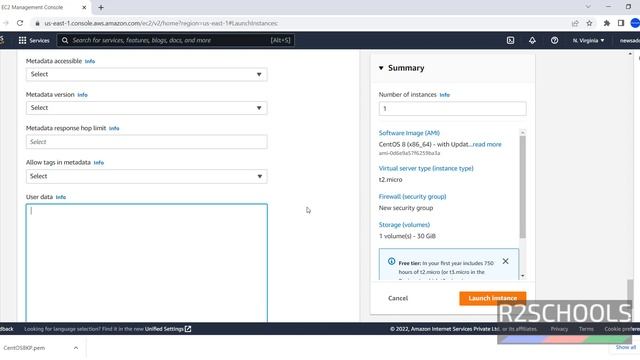Select the New security group text
The image size is (640, 360).
click(x=406, y=208)
